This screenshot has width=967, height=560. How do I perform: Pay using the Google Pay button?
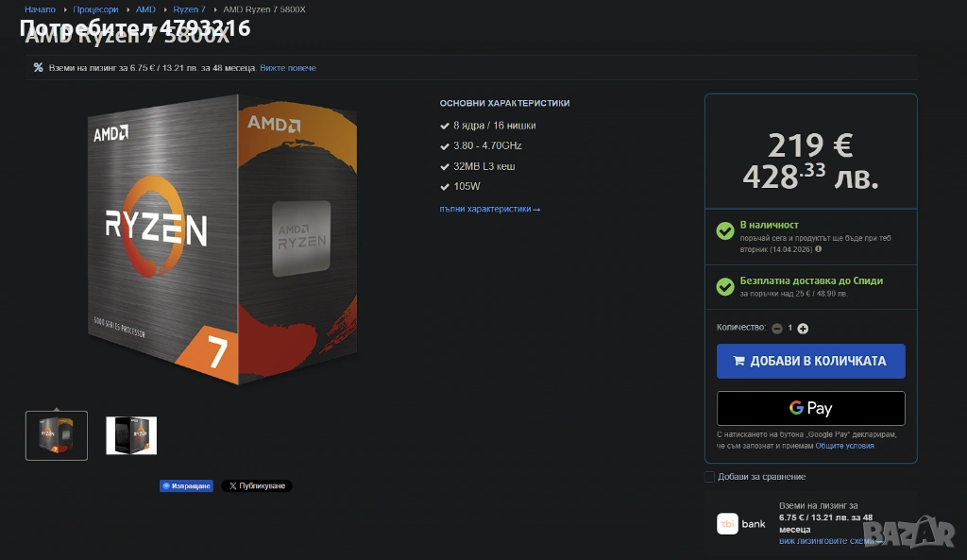coord(810,408)
